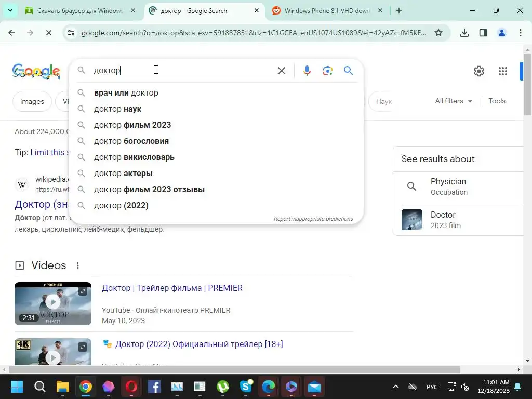The height and width of the screenshot is (399, 532).
Task: Expand the All filters dropdown
Action: click(x=454, y=101)
